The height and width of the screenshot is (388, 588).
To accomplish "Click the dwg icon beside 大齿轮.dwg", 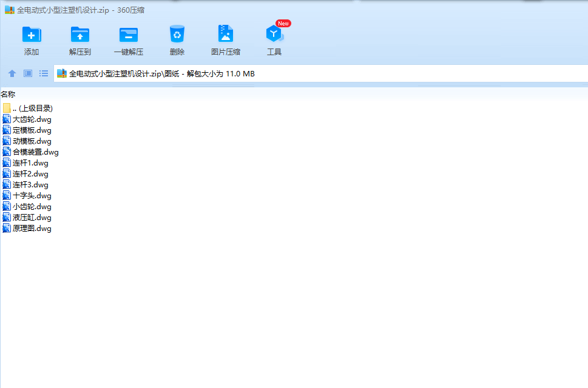I will pos(7,119).
